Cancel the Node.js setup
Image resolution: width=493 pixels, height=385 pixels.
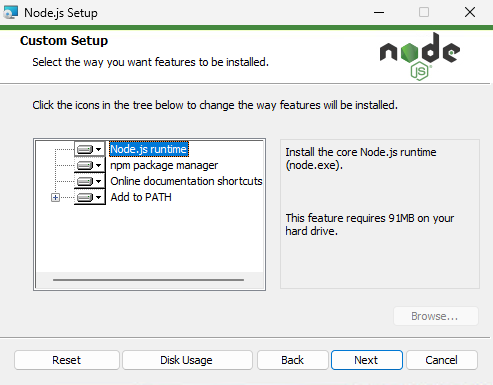[x=442, y=360]
